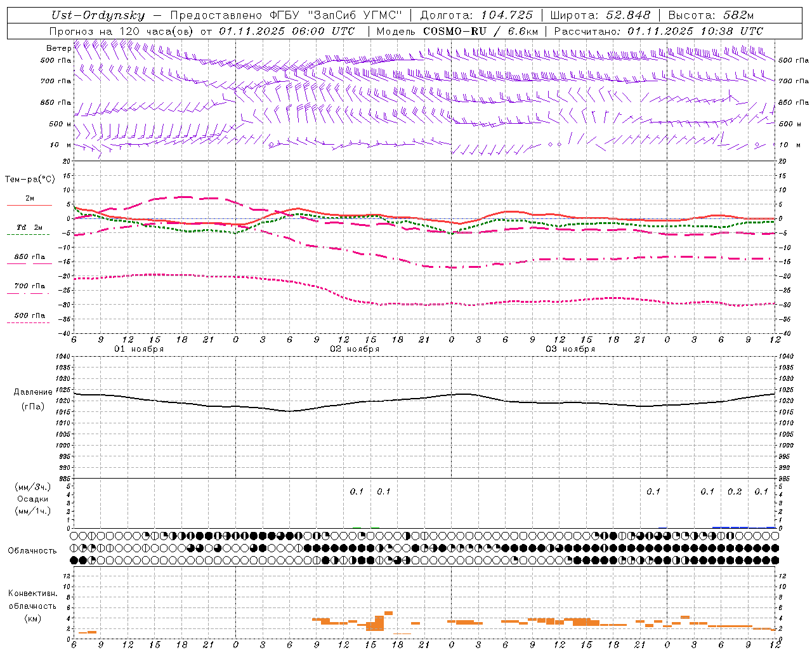Select the 'Модель COSMO-RU / 6.6км' text
The height and width of the screenshot is (650, 812).
(457, 31)
